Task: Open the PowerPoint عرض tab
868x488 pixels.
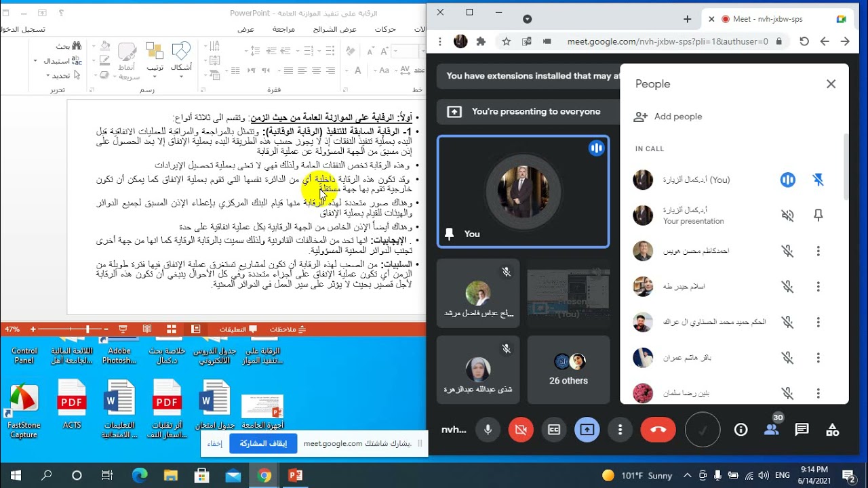Action: [x=246, y=29]
